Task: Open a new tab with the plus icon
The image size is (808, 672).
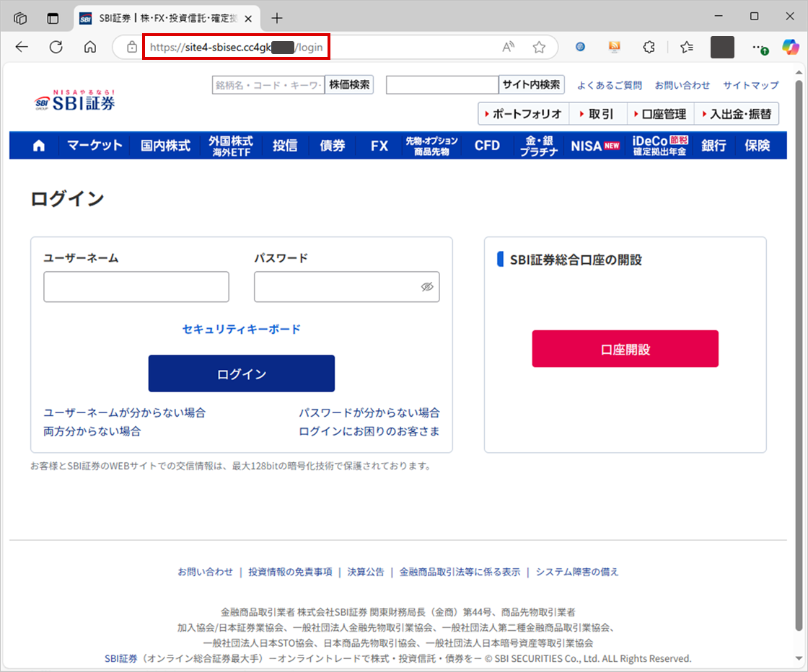Action: [x=277, y=19]
